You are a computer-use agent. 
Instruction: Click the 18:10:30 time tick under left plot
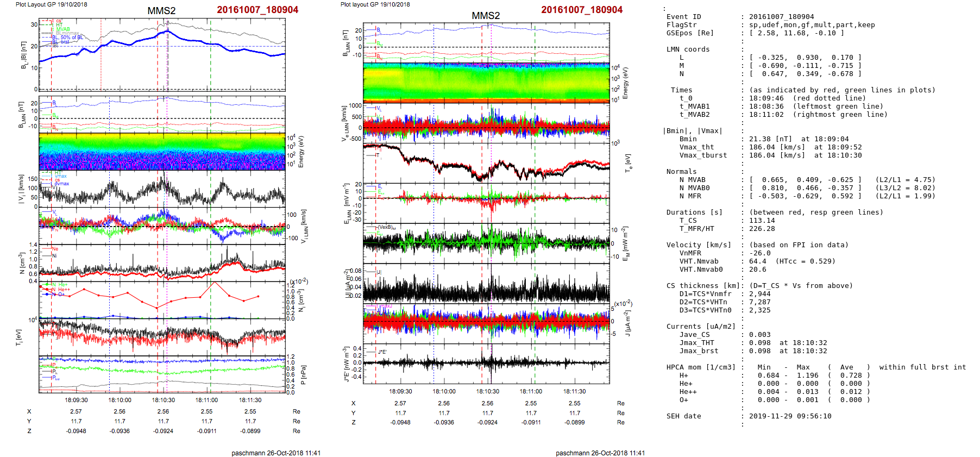pos(163,400)
